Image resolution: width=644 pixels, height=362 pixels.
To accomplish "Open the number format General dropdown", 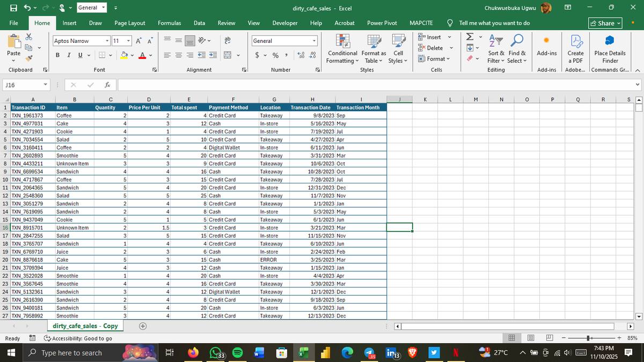I will click(x=313, y=41).
